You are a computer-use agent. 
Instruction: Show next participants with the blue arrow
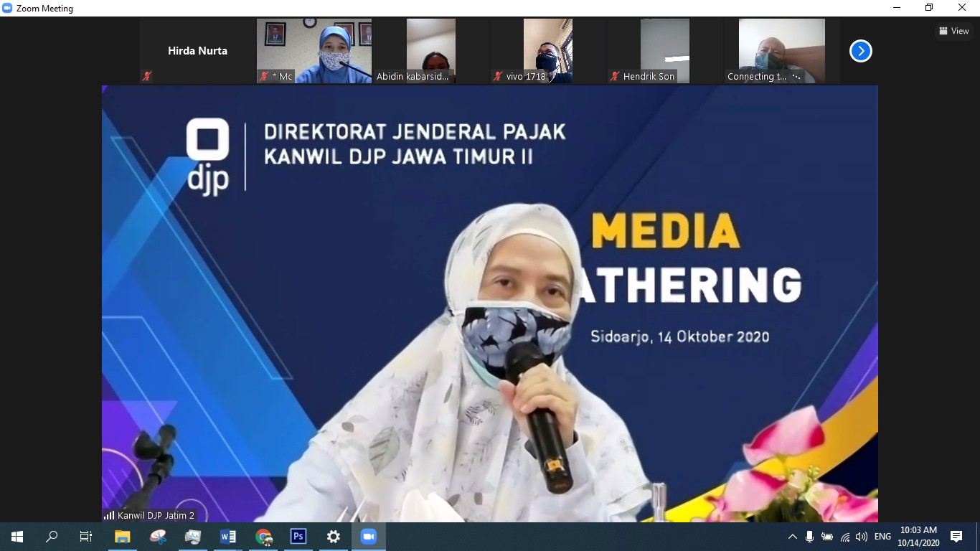tap(860, 51)
